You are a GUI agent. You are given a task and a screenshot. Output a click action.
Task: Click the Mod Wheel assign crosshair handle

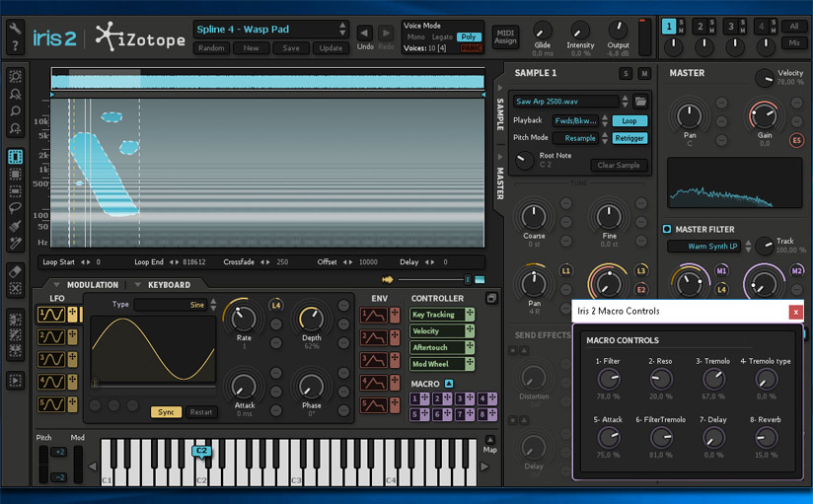coord(470,364)
